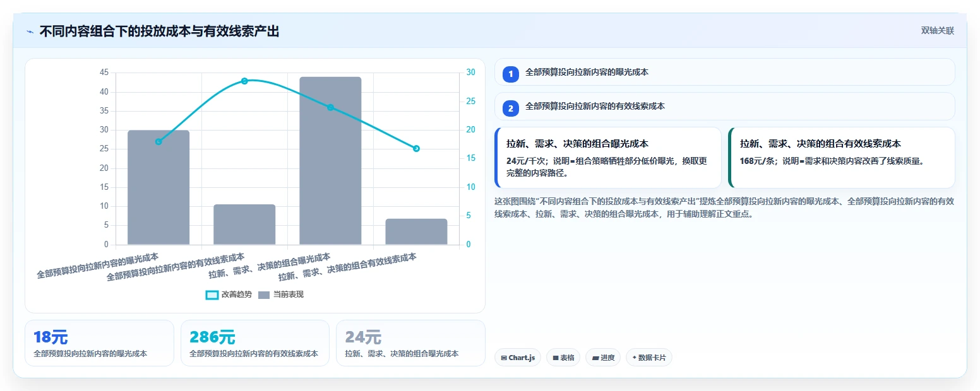Click the caption under the 286元 stat
980x391 pixels.
coord(254,354)
